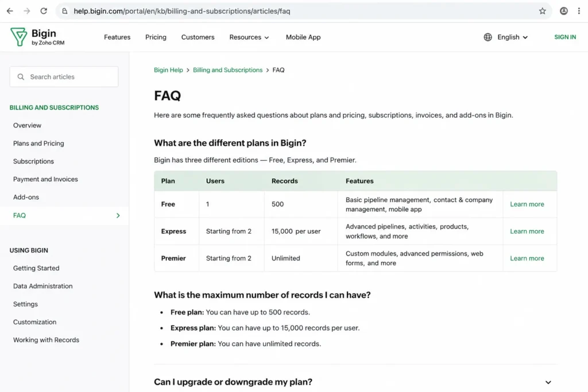Click the globe language icon

click(x=488, y=37)
